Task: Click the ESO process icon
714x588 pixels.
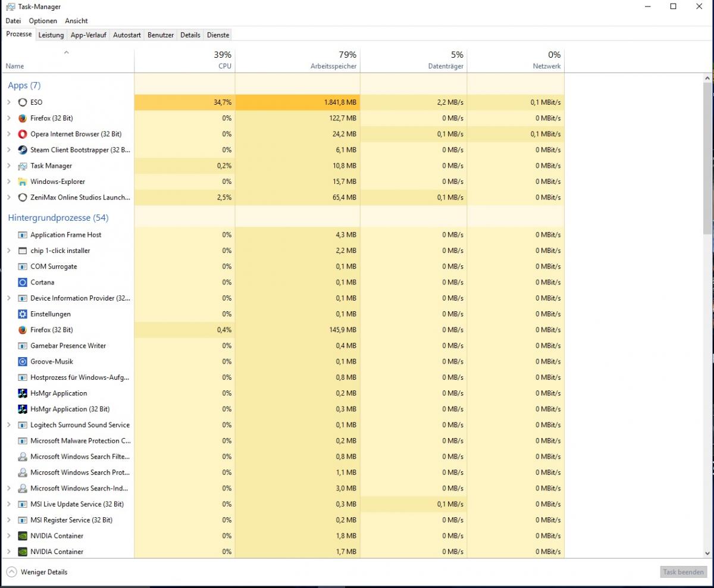Action: pyautogui.click(x=23, y=102)
